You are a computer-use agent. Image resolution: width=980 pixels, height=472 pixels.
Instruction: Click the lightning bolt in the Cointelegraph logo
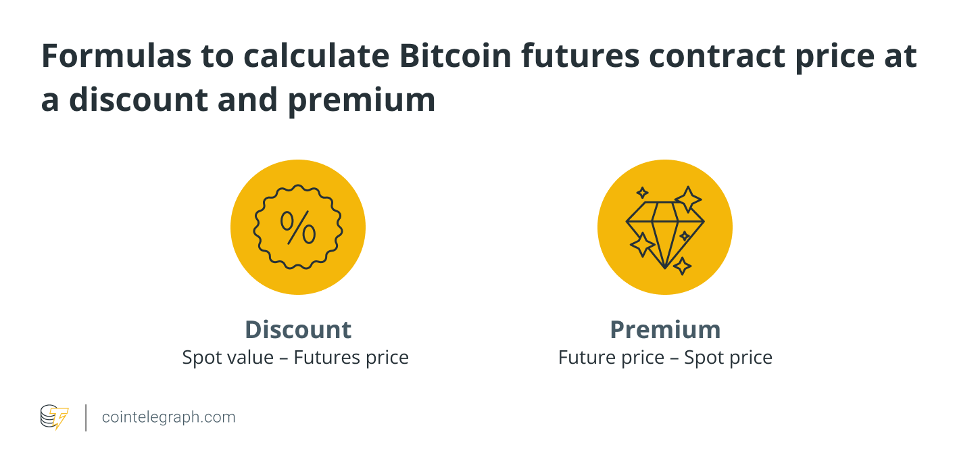point(61,419)
